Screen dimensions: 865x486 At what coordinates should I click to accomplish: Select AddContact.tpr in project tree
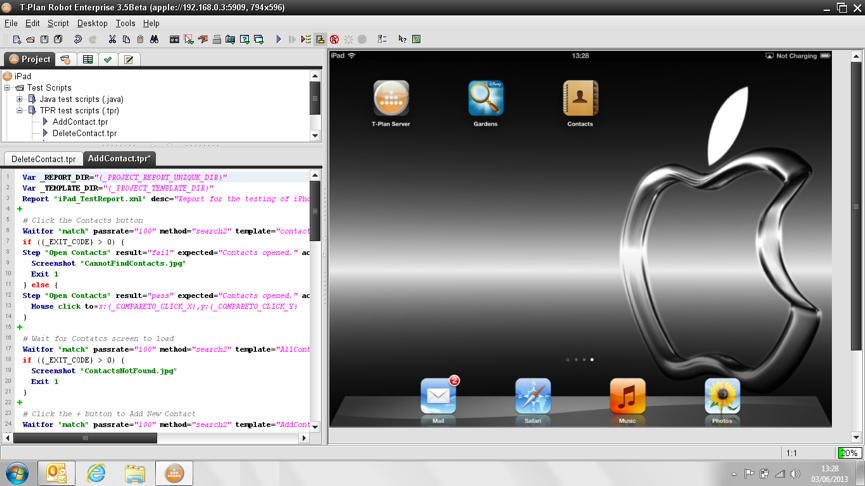tap(80, 122)
